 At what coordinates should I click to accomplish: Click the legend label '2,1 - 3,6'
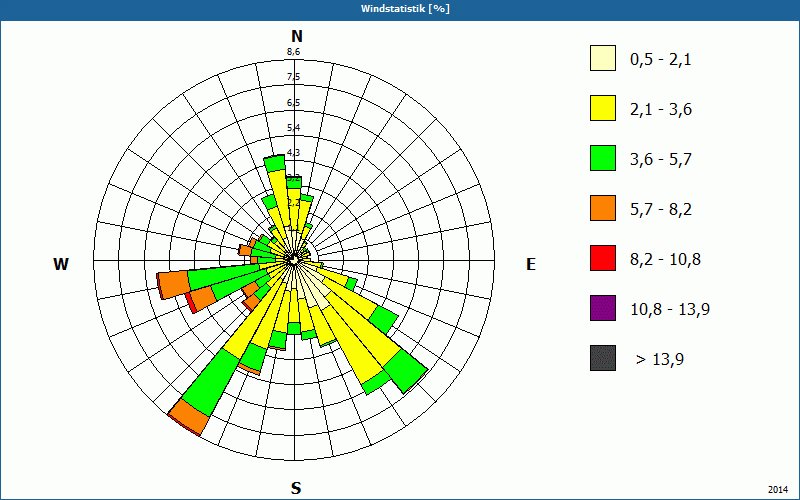tap(661, 110)
